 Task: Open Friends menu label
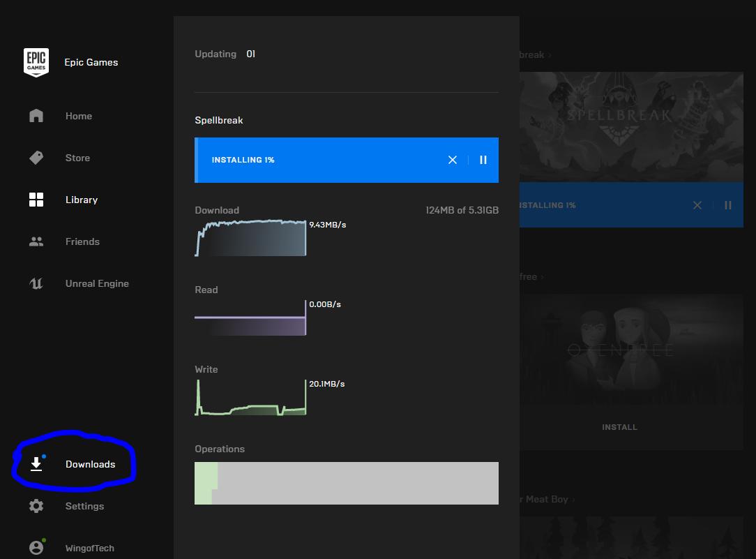82,241
